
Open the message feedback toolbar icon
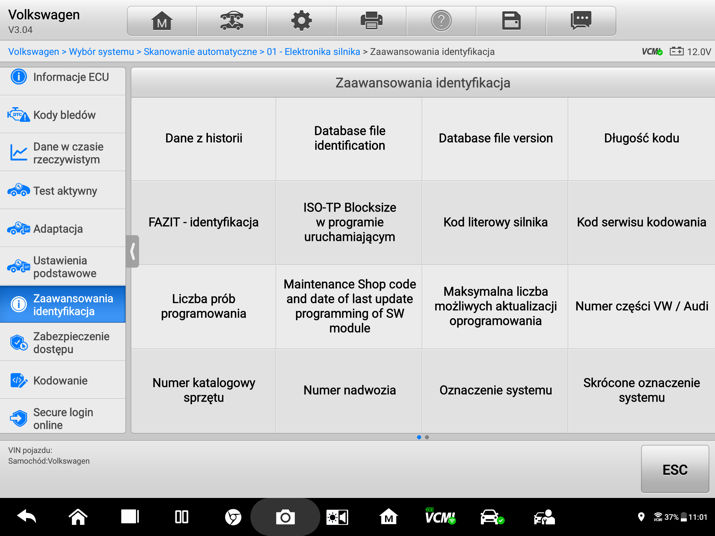pyautogui.click(x=581, y=21)
